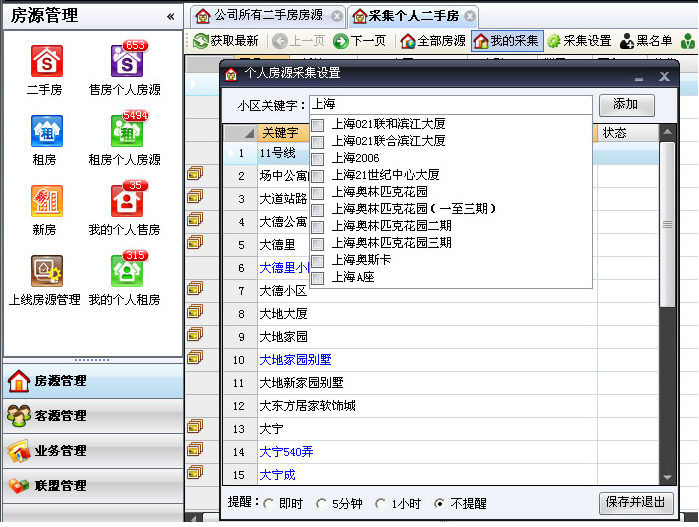Screen dimensions: 699x527
Task: Close the 采集个人二手房 tab
Action: (x=470, y=16)
